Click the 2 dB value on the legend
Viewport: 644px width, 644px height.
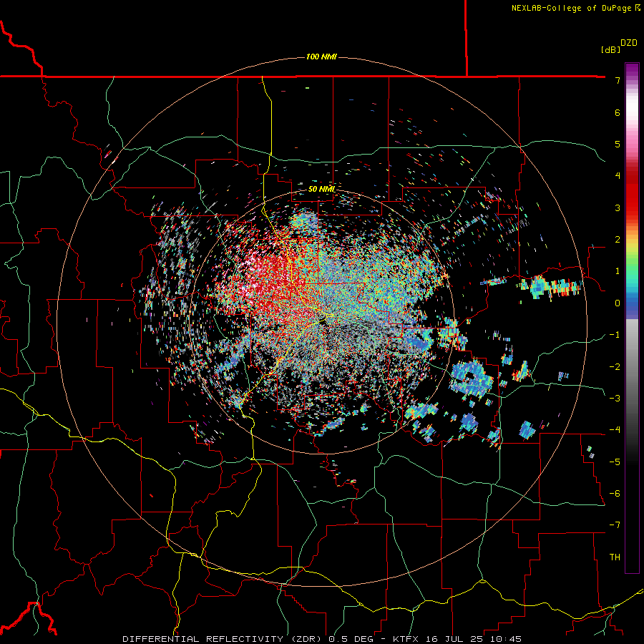pos(618,240)
